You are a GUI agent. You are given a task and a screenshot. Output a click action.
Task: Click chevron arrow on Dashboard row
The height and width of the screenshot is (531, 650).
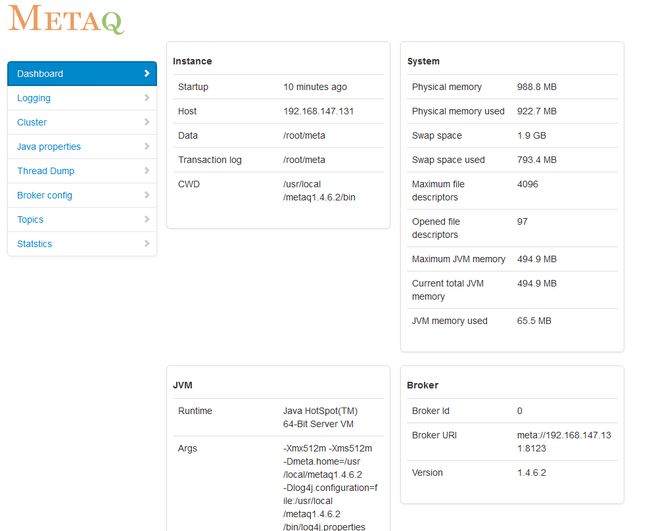pos(147,73)
